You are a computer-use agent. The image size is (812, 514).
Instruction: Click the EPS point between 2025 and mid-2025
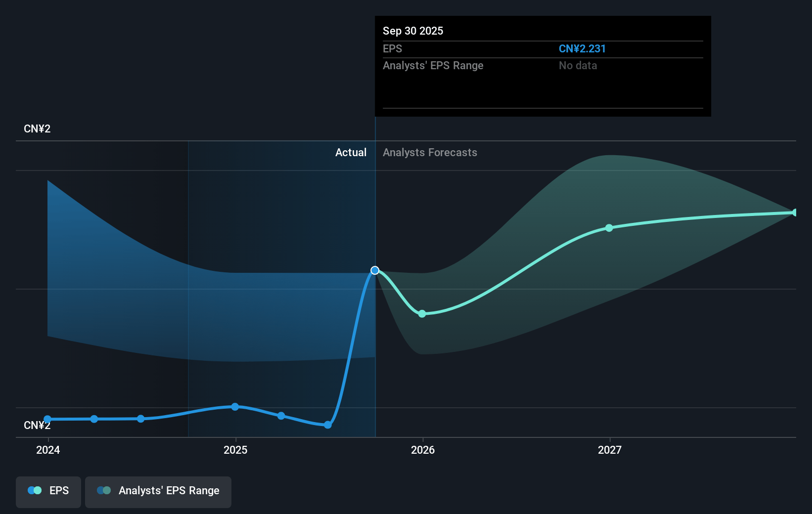(281, 416)
